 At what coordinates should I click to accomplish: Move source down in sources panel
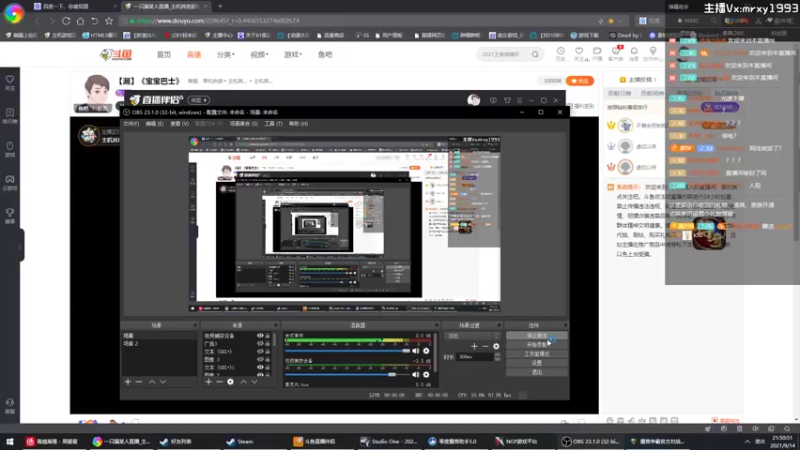click(255, 382)
